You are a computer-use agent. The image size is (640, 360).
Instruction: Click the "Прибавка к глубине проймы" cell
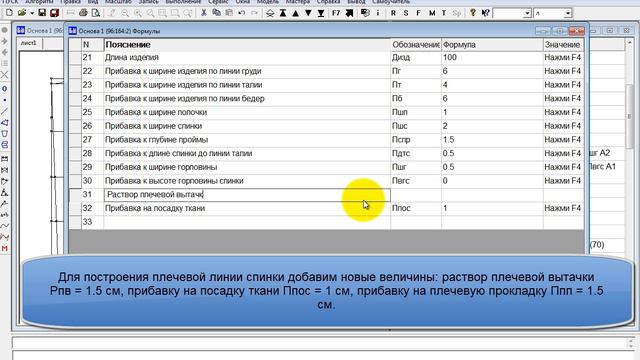click(x=247, y=140)
